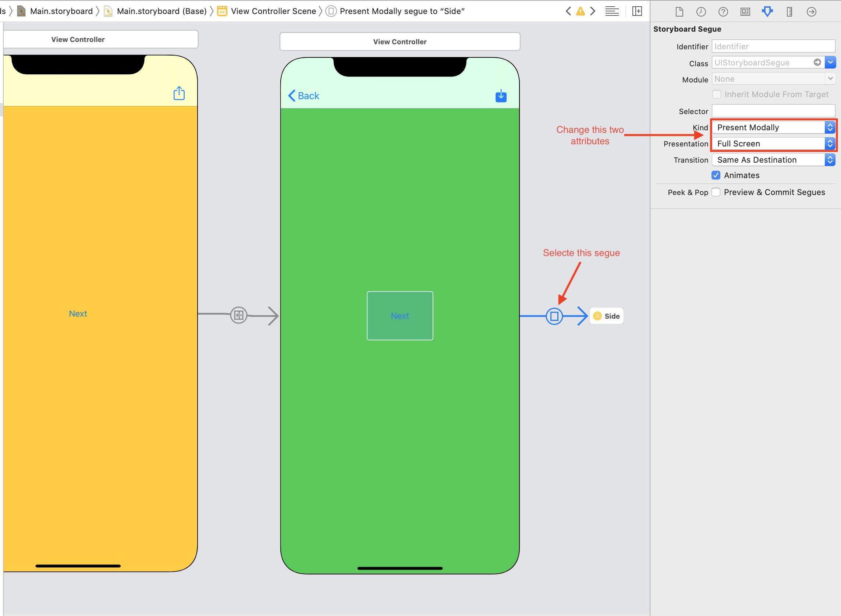Click the Next button inside green view controller
Viewport: 841px width, 616px height.
point(400,315)
